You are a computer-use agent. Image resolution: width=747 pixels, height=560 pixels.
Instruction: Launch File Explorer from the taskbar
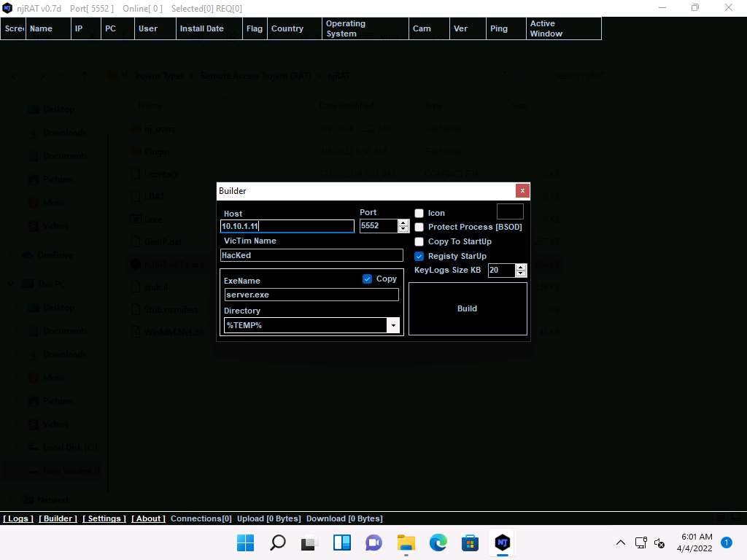pos(406,542)
